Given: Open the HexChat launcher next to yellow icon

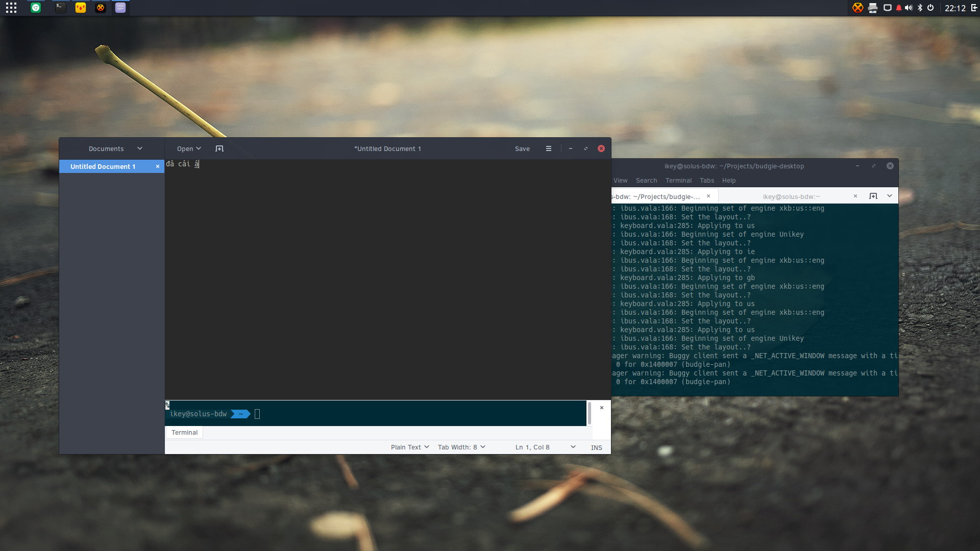Looking at the screenshot, I should click(101, 8).
